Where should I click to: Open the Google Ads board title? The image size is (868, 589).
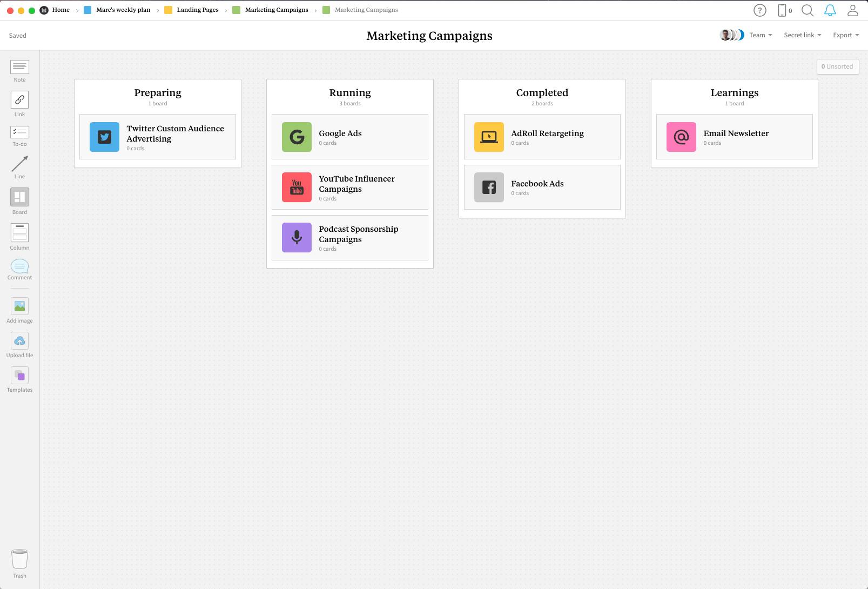pos(340,133)
